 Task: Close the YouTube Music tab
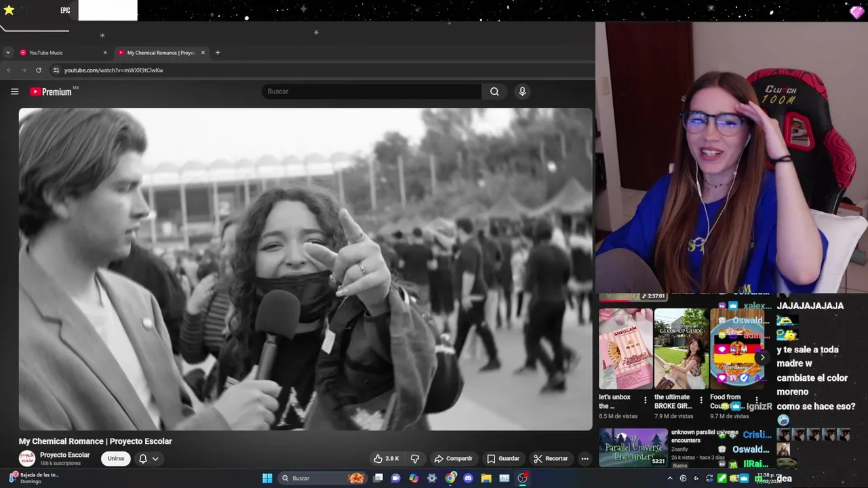point(105,53)
